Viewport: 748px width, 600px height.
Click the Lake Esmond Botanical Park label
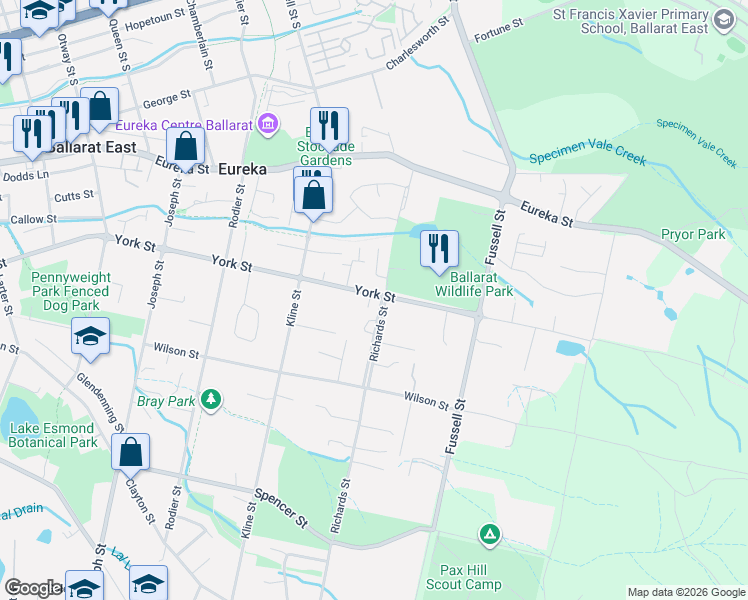point(52,435)
